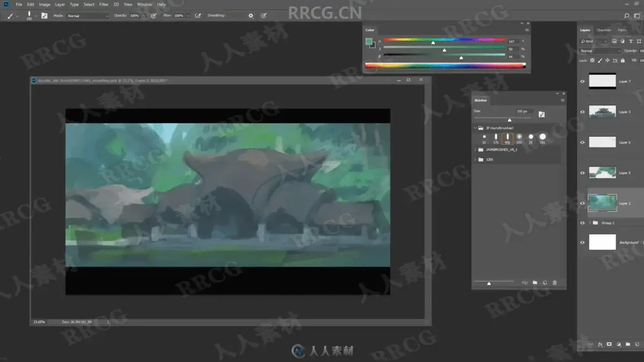The image size is (644, 362).
Task: Delete brush with trash icon
Action: (x=555, y=283)
